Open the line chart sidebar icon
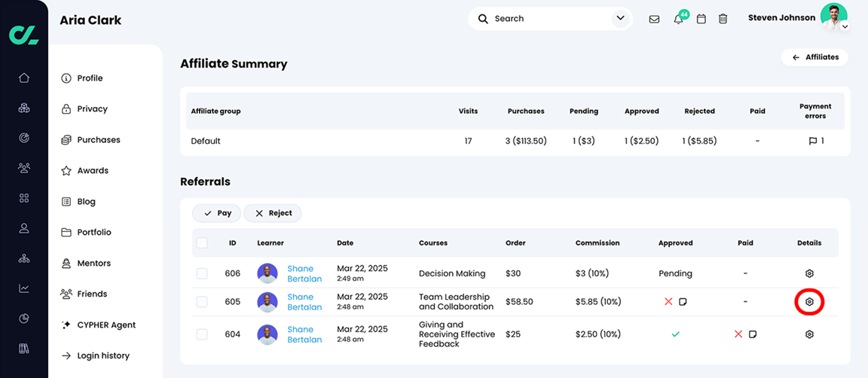 [x=24, y=288]
